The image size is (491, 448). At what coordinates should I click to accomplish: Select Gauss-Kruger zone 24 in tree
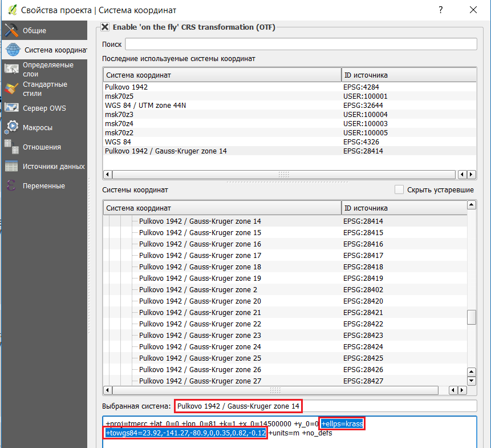(x=285, y=347)
